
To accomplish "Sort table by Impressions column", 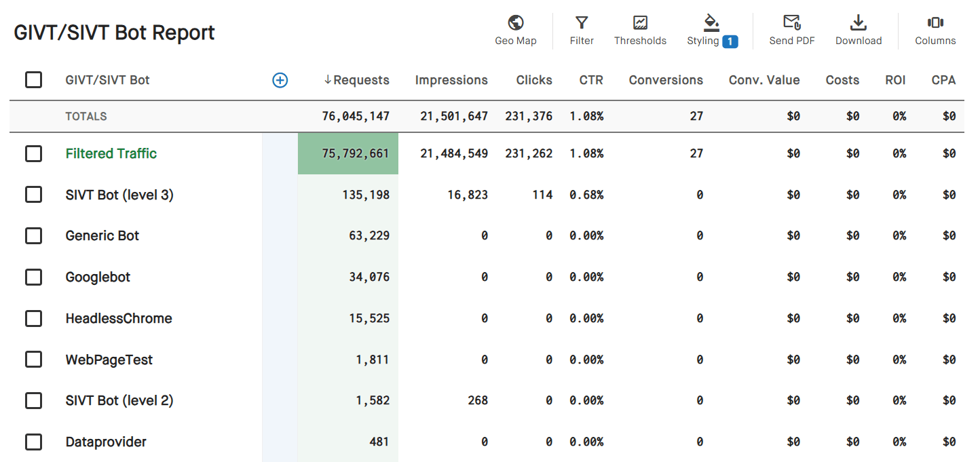I will tap(451, 80).
